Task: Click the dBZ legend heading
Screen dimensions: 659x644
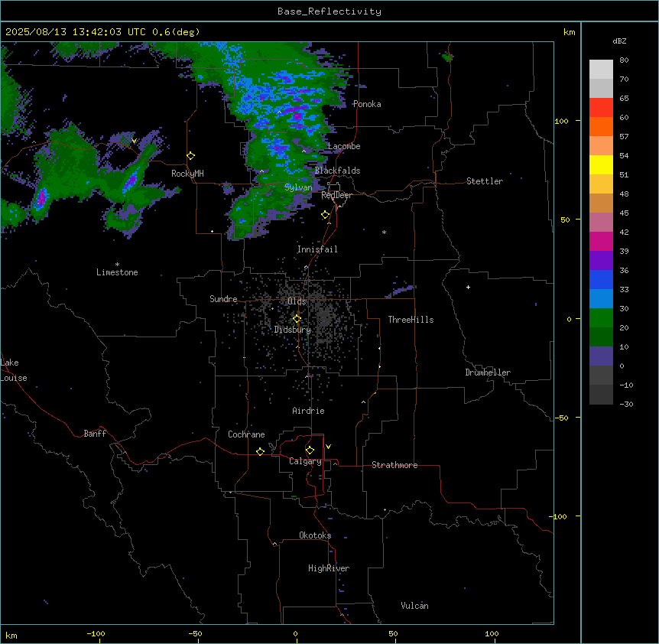Action: [x=619, y=41]
